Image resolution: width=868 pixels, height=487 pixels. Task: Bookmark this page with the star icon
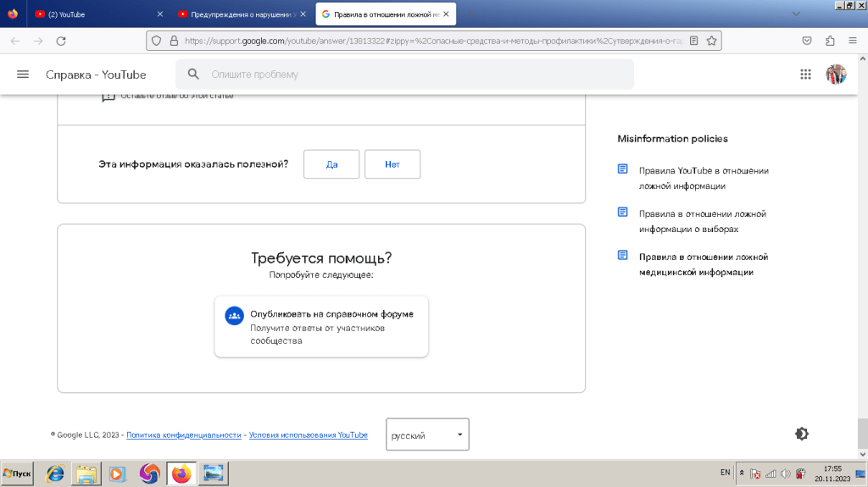click(x=712, y=40)
